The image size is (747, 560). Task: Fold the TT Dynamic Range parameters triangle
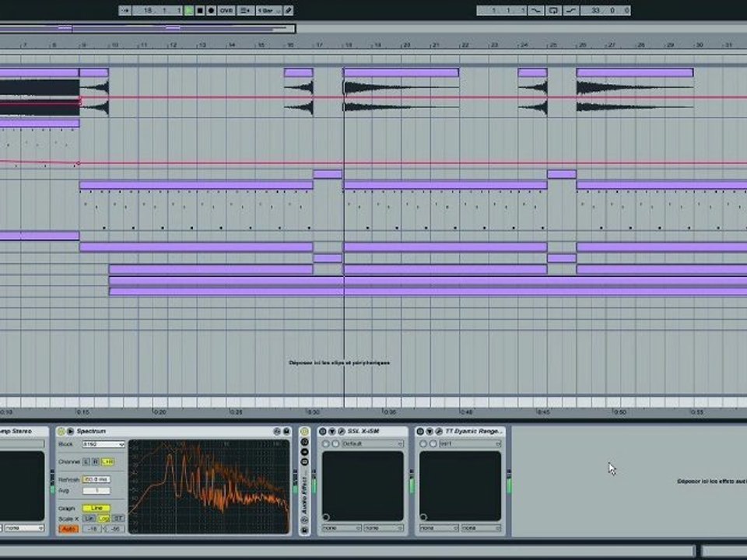430,432
